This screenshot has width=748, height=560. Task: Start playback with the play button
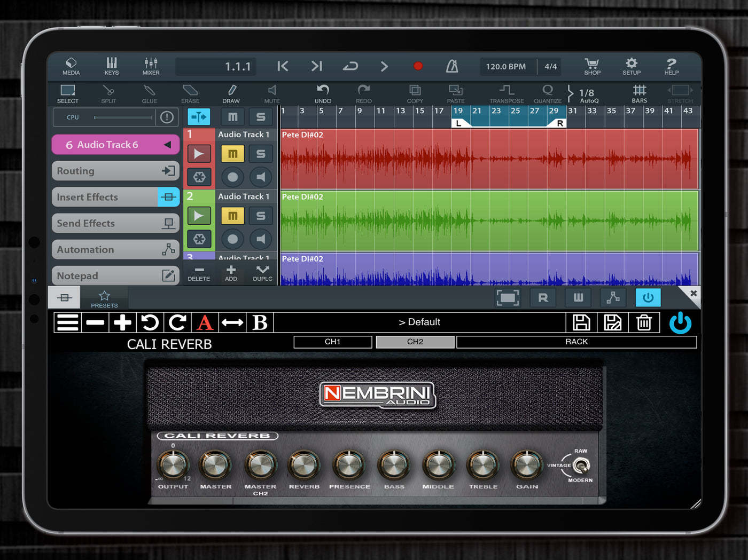[384, 66]
